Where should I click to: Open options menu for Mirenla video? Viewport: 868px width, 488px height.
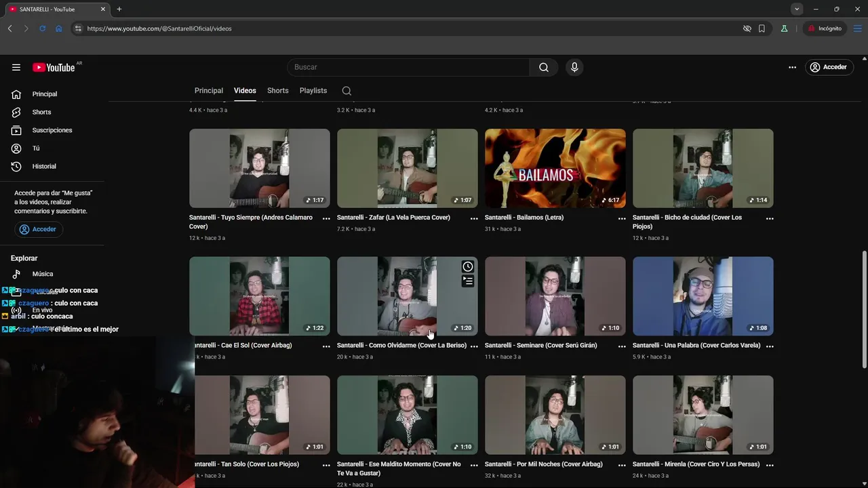click(x=770, y=465)
